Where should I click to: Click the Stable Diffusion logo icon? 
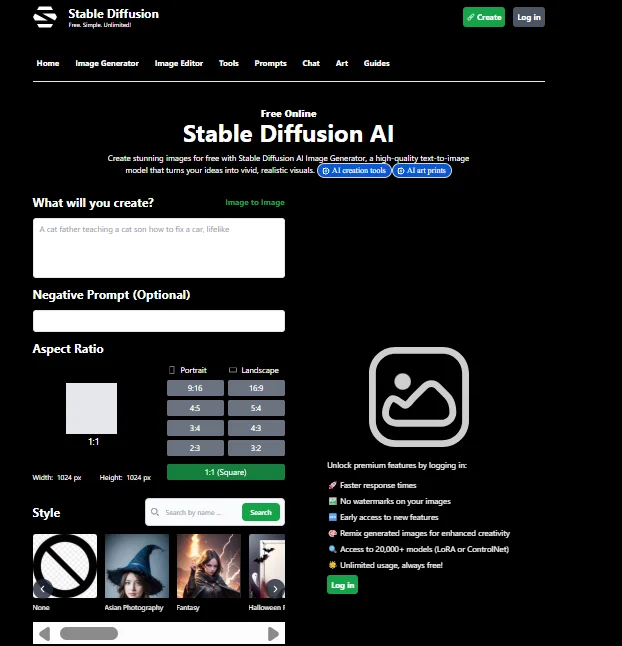tap(45, 17)
